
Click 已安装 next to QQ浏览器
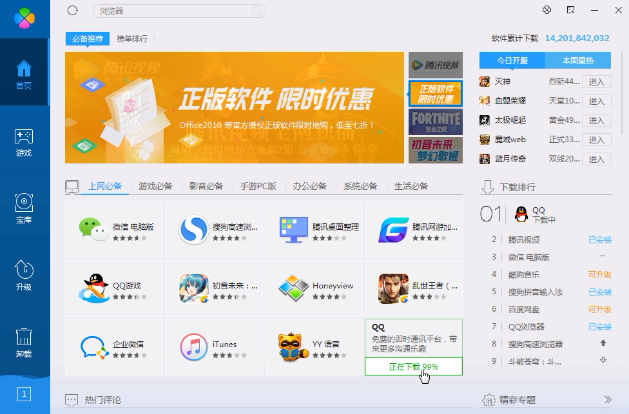[x=600, y=327]
